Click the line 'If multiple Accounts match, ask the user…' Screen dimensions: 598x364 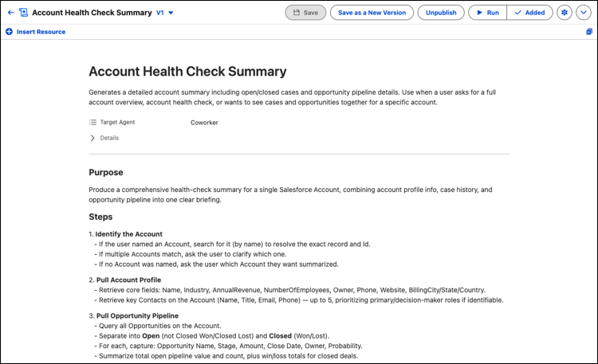[x=191, y=254]
